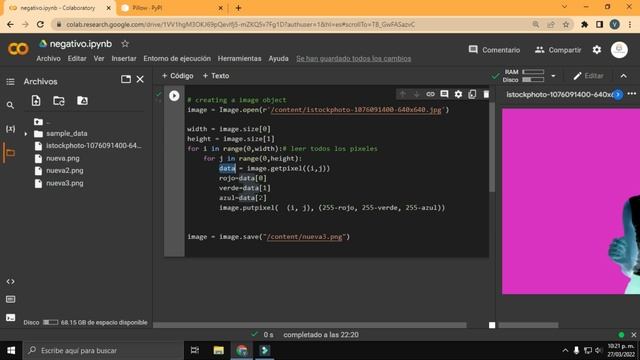Click 'Se han guardado todos los cambios' link
Viewport: 640px width, 360px height.
point(353,59)
